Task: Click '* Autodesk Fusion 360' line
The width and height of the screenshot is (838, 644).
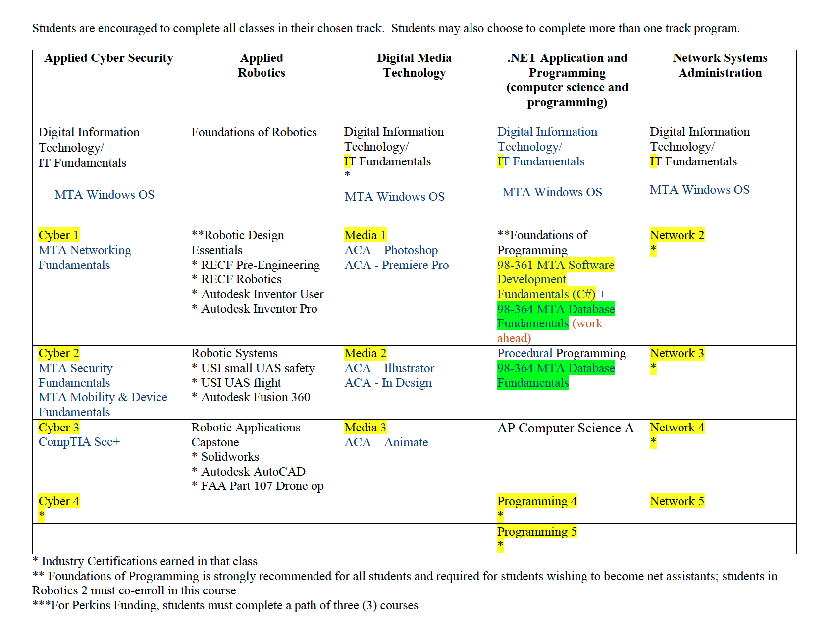Action: tap(251, 397)
